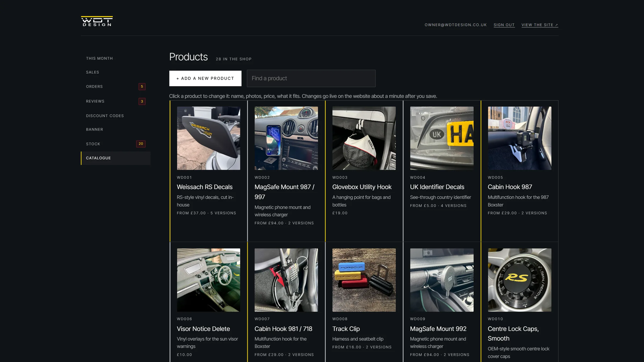
Task: Click the Cabin Hook 987 title
Action: [x=510, y=187]
